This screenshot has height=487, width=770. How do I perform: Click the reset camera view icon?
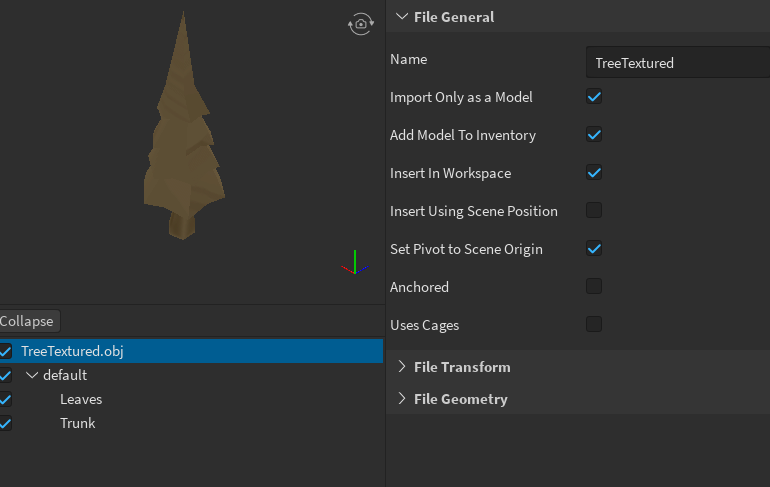point(360,25)
